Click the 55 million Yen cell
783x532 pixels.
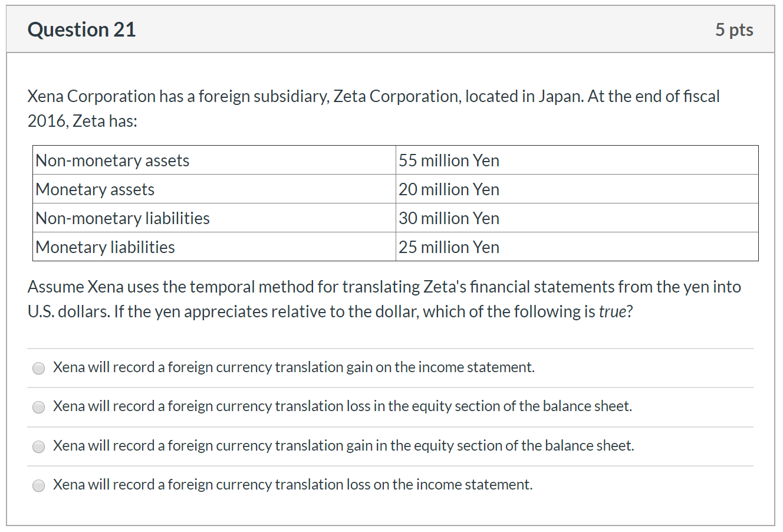[x=449, y=160]
